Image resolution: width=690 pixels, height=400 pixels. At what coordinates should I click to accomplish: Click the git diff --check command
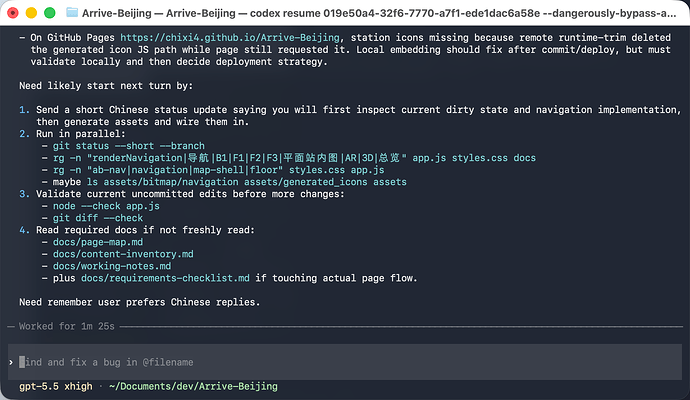tap(98, 218)
